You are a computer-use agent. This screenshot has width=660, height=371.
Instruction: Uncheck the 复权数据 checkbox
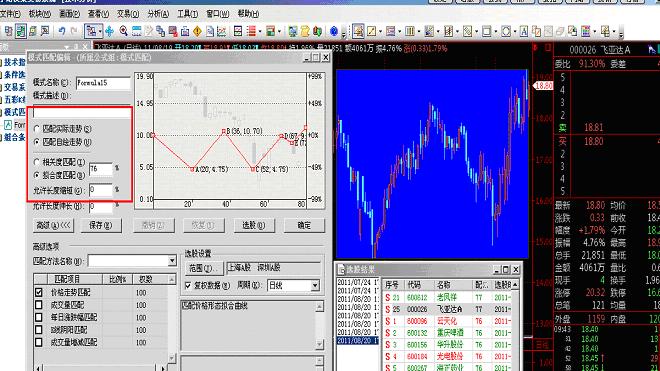click(188, 286)
